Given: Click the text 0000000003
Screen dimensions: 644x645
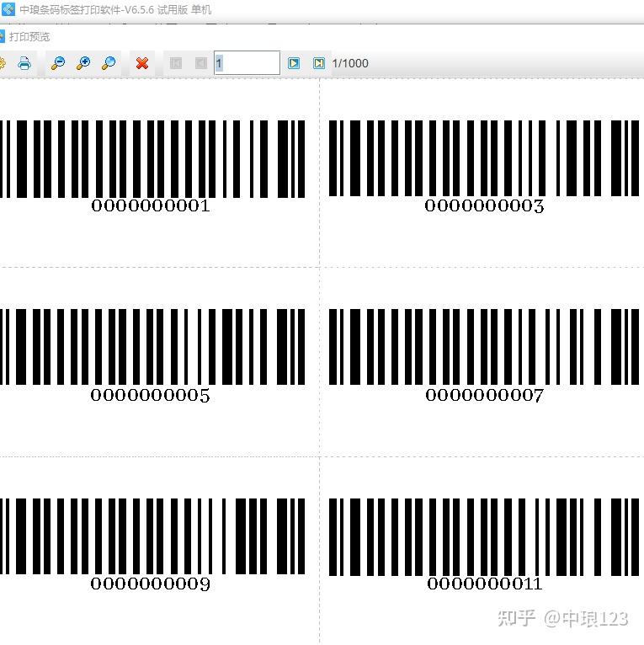Looking at the screenshot, I should 484,205.
